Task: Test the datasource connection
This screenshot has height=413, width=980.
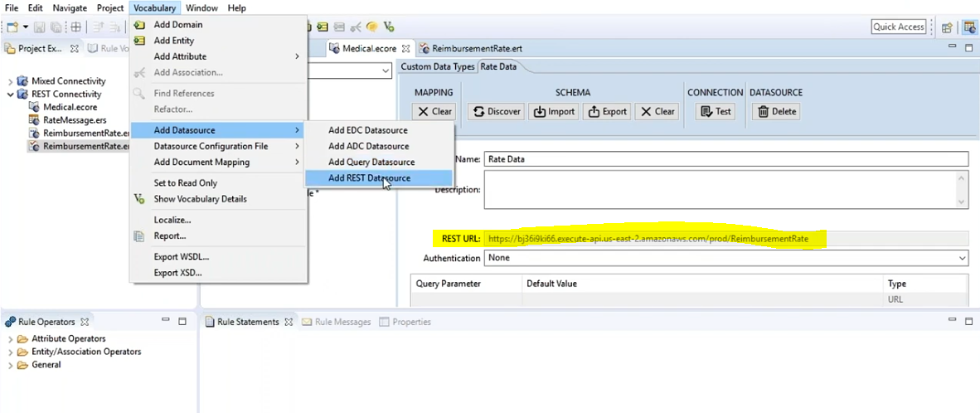Action: [716, 111]
